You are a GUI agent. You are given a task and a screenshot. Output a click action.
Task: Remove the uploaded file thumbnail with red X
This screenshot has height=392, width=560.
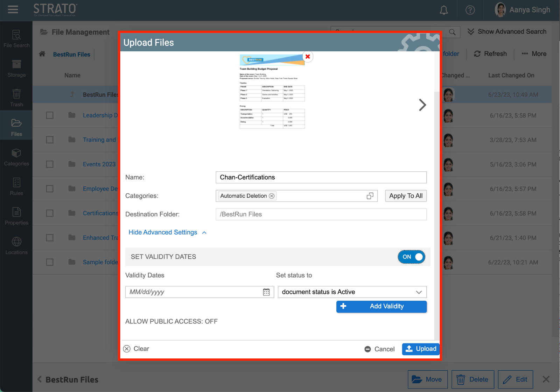[308, 57]
